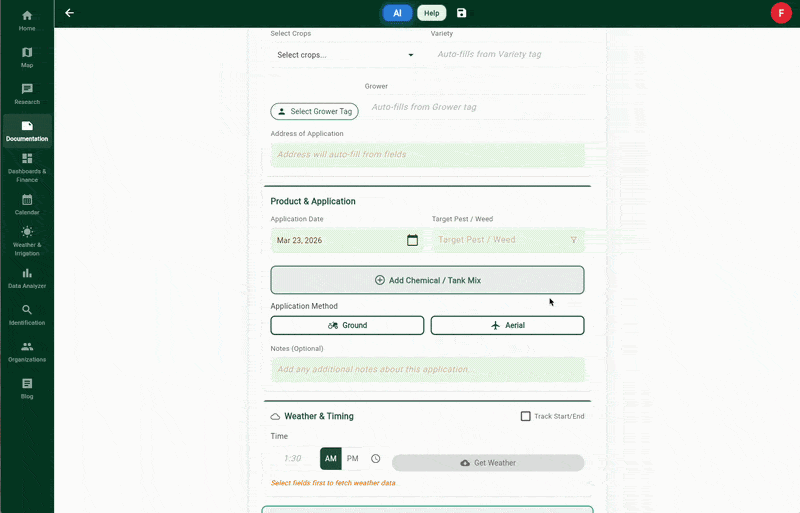The image size is (800, 513).
Task: Save using the floppy disk icon
Action: [461, 13]
